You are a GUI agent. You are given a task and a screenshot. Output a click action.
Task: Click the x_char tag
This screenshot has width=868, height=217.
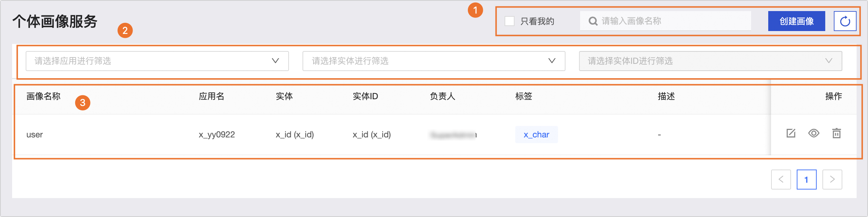point(536,135)
